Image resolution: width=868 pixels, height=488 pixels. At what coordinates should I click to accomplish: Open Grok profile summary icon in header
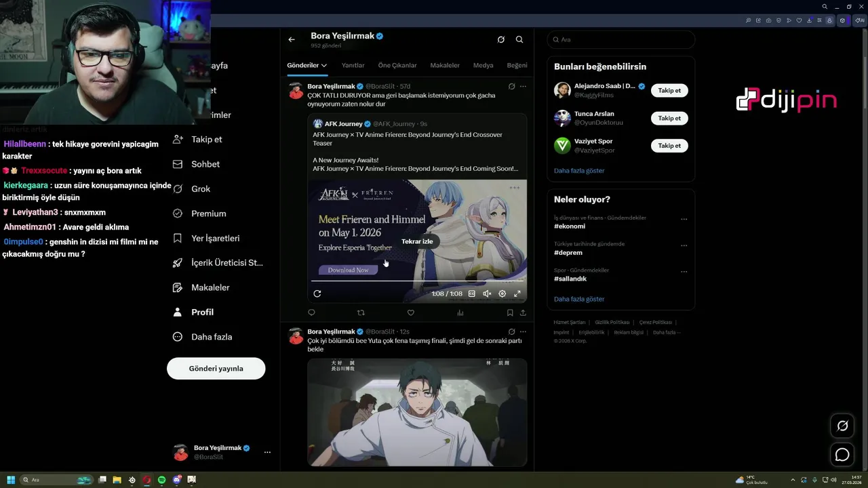(x=500, y=39)
